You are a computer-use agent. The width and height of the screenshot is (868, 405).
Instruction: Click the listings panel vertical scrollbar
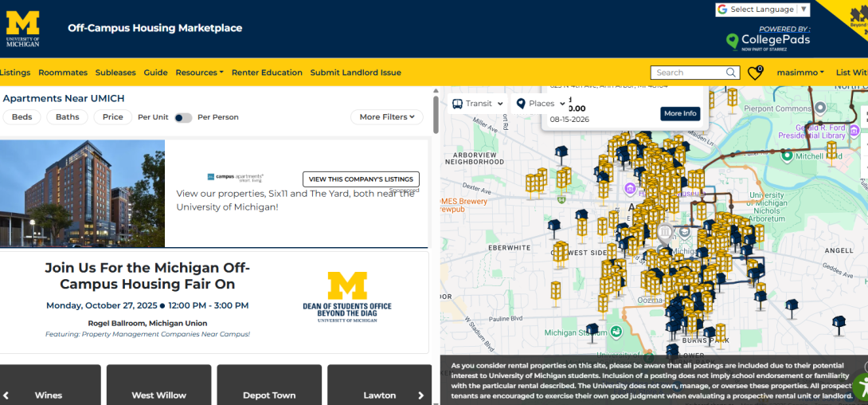click(436, 115)
